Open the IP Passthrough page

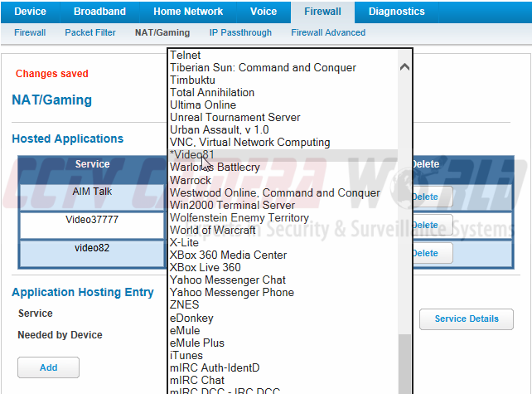point(240,33)
